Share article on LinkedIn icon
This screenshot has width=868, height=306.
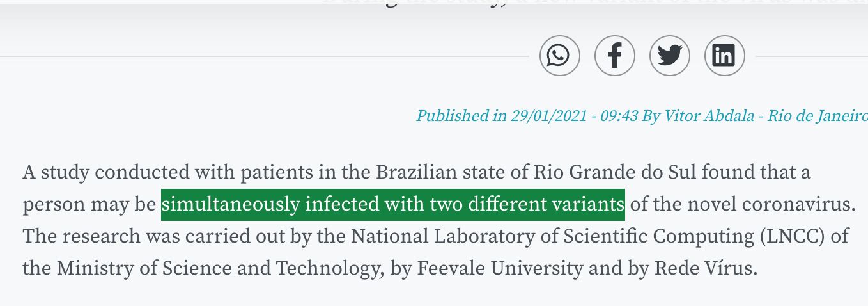724,56
